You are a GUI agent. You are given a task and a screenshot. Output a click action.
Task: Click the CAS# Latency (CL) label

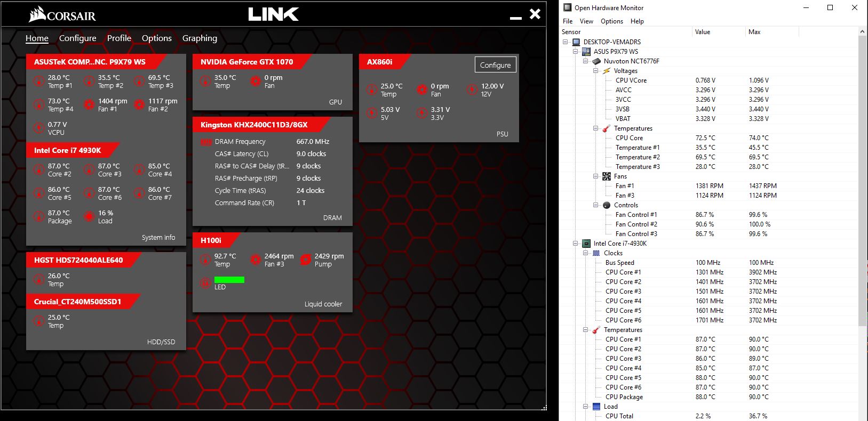[x=242, y=154]
